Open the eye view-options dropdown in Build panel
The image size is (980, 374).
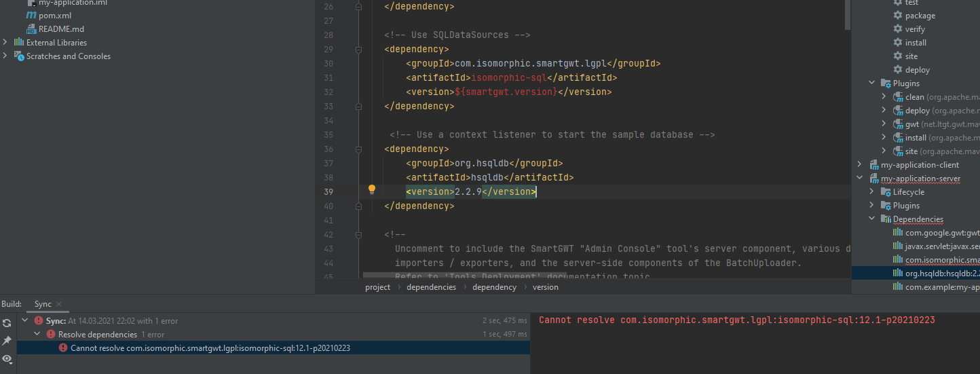click(7, 358)
